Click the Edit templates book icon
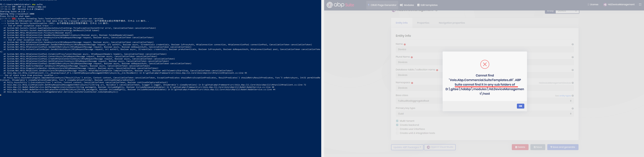 tap(418, 5)
